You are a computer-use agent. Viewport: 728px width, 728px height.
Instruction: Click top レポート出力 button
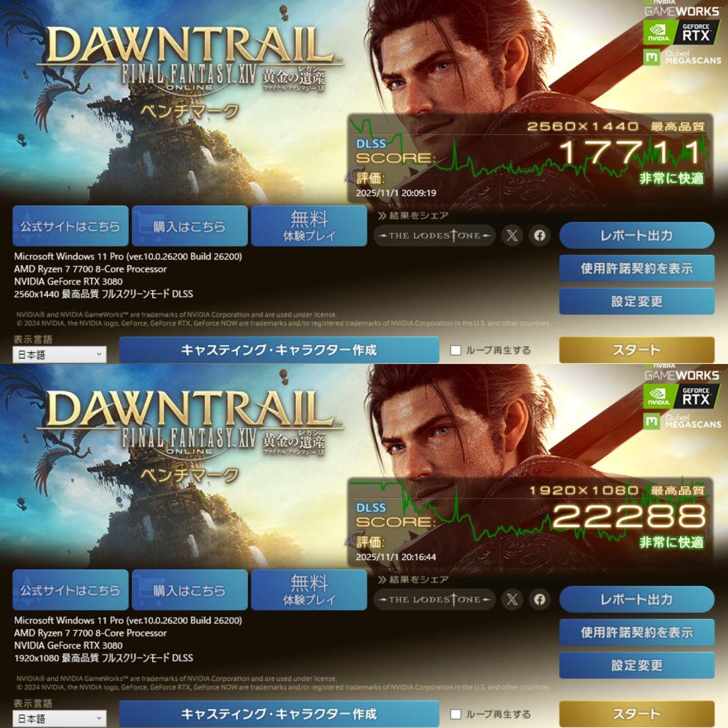(636, 235)
